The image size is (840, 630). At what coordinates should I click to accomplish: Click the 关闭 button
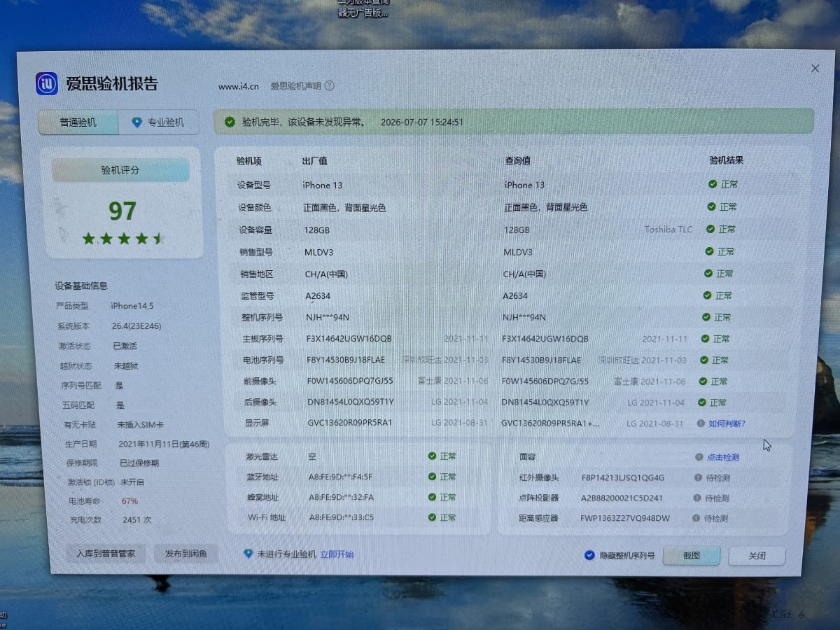tap(757, 556)
